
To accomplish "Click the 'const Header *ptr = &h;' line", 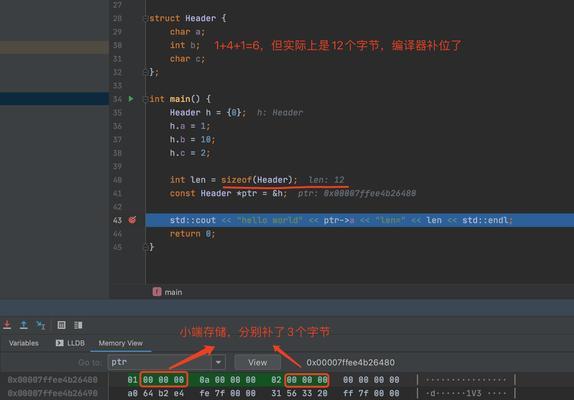I will click(228, 193).
